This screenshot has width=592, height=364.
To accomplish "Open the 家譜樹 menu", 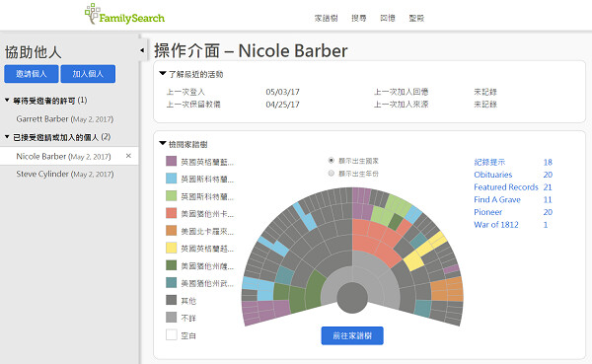I will pyautogui.click(x=326, y=18).
